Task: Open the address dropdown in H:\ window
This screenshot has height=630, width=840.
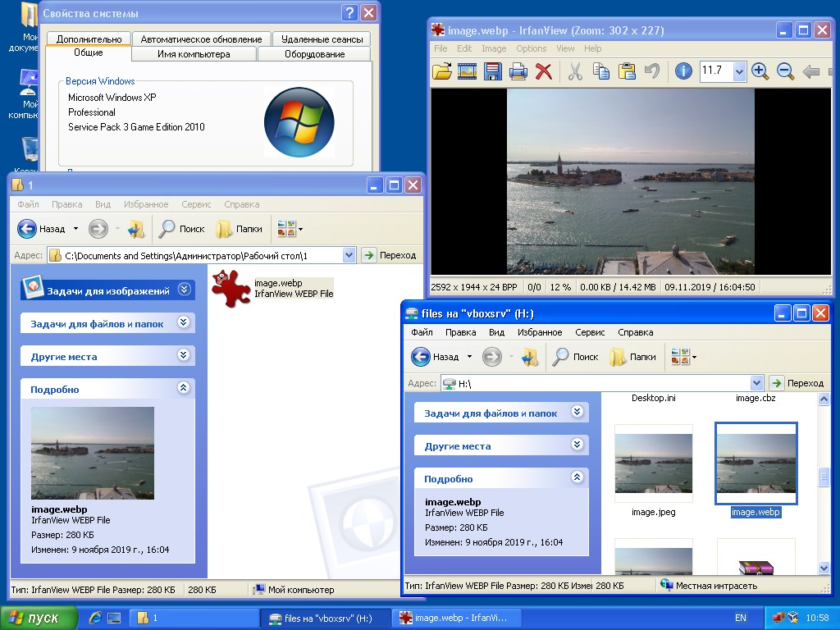Action: [756, 383]
